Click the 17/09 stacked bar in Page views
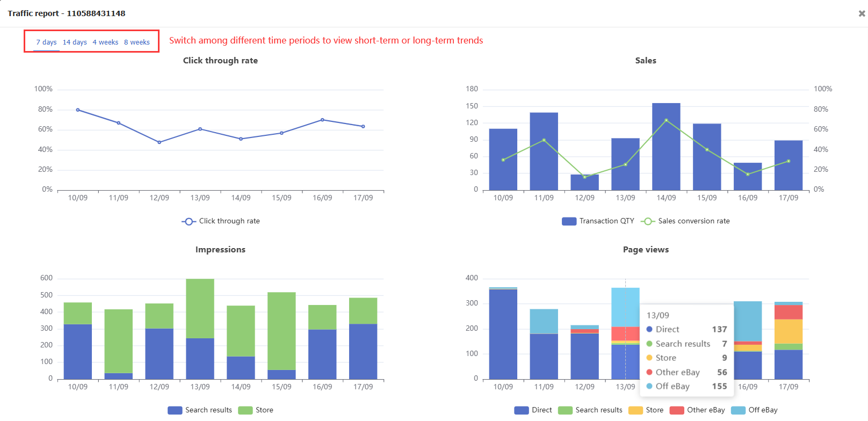Viewport: 868px width, 421px height. [x=789, y=344]
